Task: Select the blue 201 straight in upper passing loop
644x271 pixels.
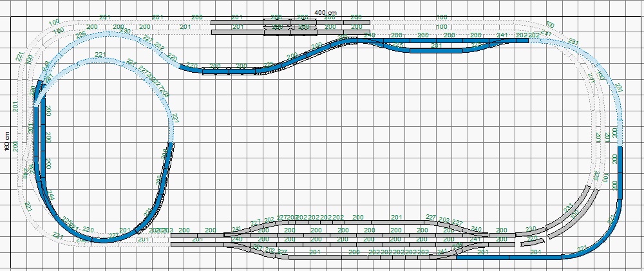Action: click(x=436, y=50)
